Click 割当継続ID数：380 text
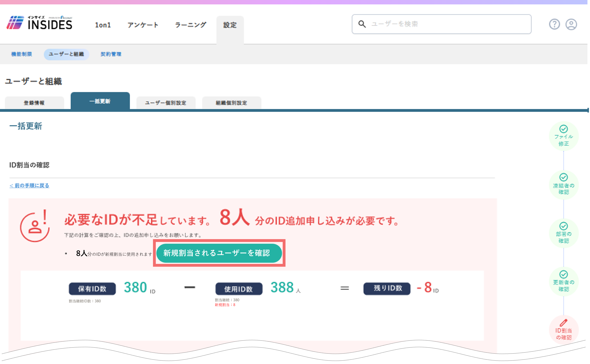590x364 pixels. (x=85, y=301)
